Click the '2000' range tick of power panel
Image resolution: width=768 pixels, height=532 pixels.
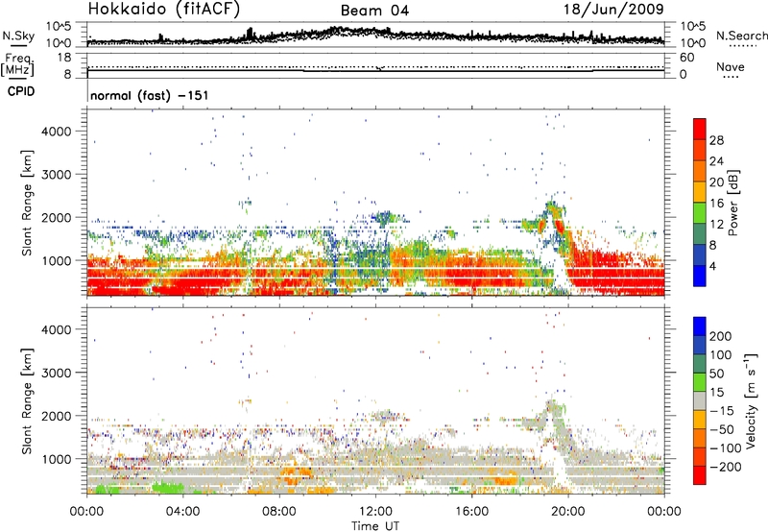(x=57, y=217)
